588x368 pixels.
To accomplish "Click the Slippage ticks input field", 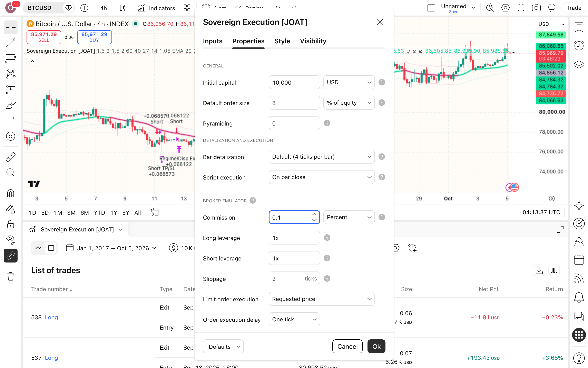I will coord(294,278).
